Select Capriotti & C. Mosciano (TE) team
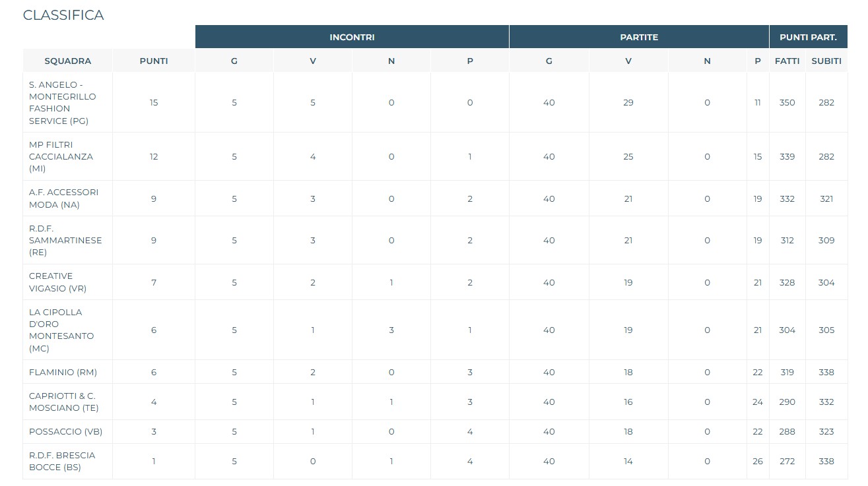Viewport: 868px width, 486px height. pyautogui.click(x=62, y=402)
